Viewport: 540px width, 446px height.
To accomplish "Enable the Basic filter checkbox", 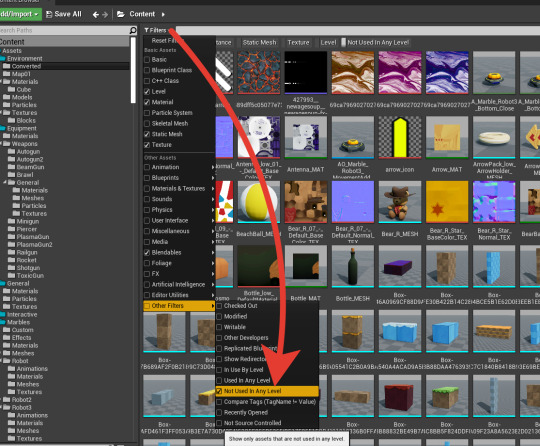I will 147,60.
